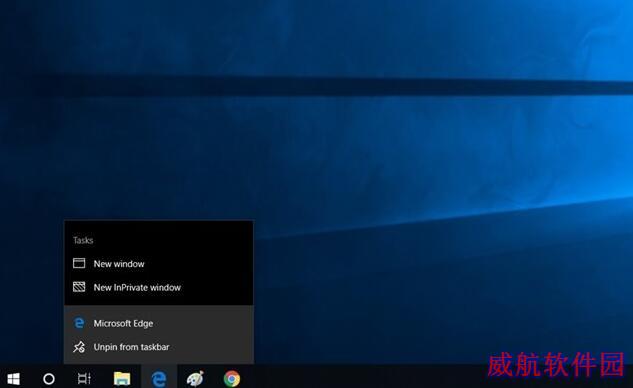Viewport: 633px width, 388px height.
Task: Select Microsoft Edge jump list entry
Action: tap(159, 323)
